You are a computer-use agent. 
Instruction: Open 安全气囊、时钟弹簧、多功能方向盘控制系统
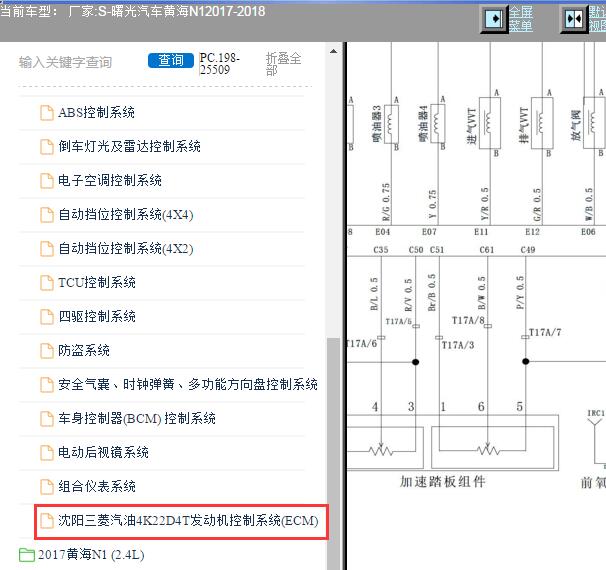click(x=188, y=385)
